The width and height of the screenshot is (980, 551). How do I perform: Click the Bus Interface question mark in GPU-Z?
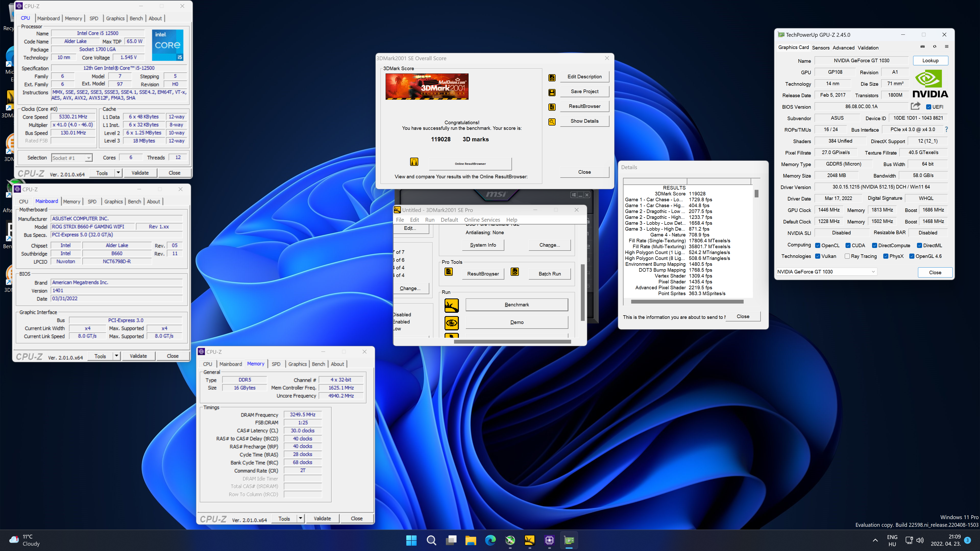(x=946, y=129)
